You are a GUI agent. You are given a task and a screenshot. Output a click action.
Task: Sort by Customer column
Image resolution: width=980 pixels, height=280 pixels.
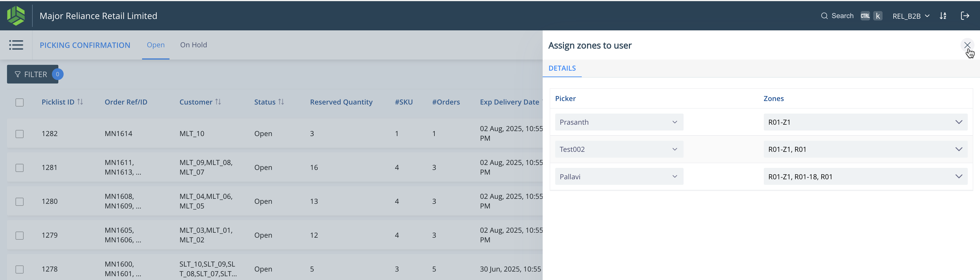218,102
